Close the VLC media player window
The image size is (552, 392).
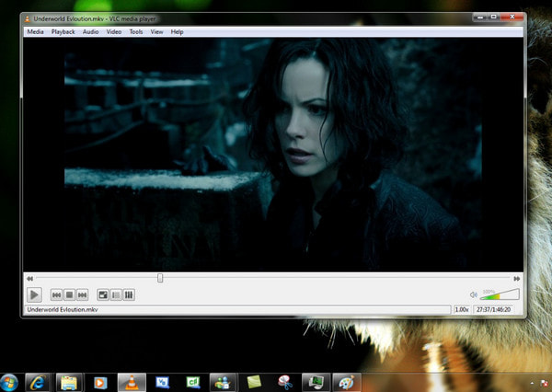[x=512, y=17]
